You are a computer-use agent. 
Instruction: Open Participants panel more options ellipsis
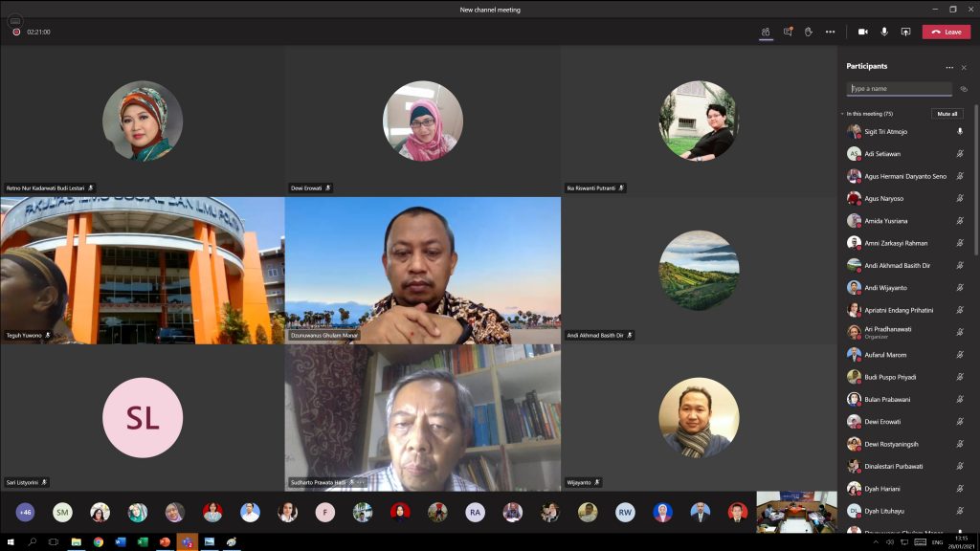(x=949, y=67)
